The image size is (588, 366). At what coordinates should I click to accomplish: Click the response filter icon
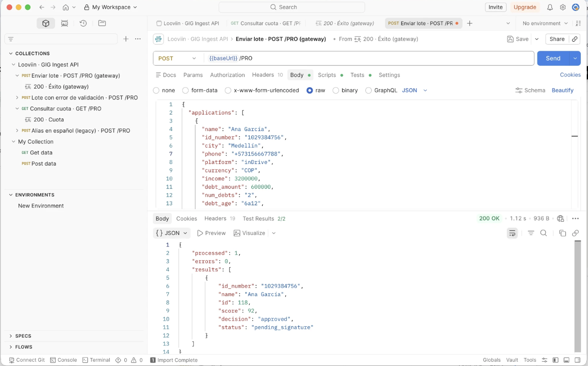[x=531, y=233]
